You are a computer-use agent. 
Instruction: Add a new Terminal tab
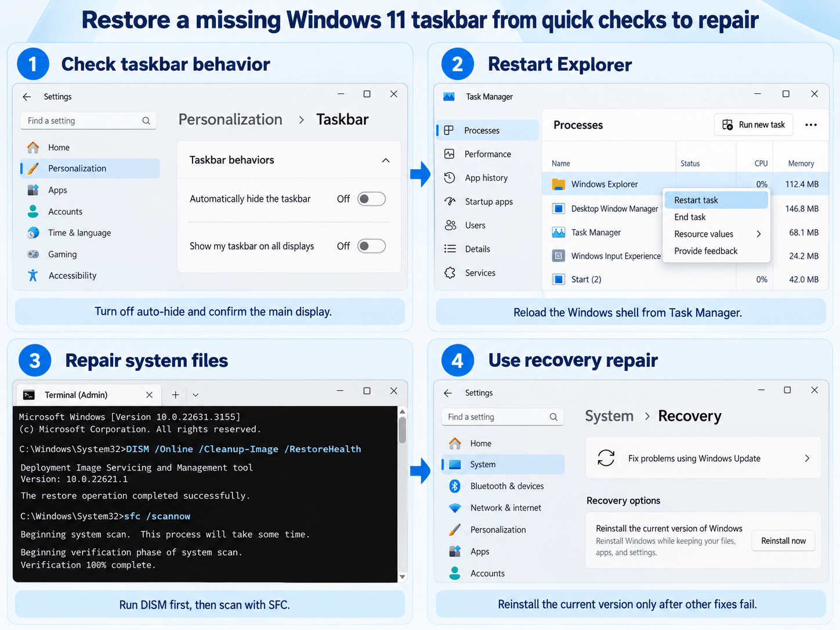[x=175, y=395]
